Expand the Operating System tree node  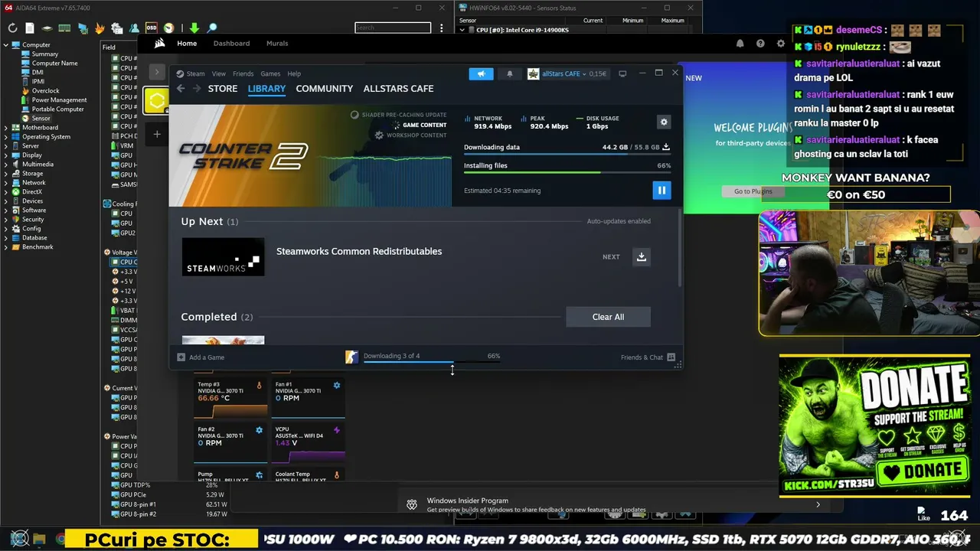pos(6,137)
